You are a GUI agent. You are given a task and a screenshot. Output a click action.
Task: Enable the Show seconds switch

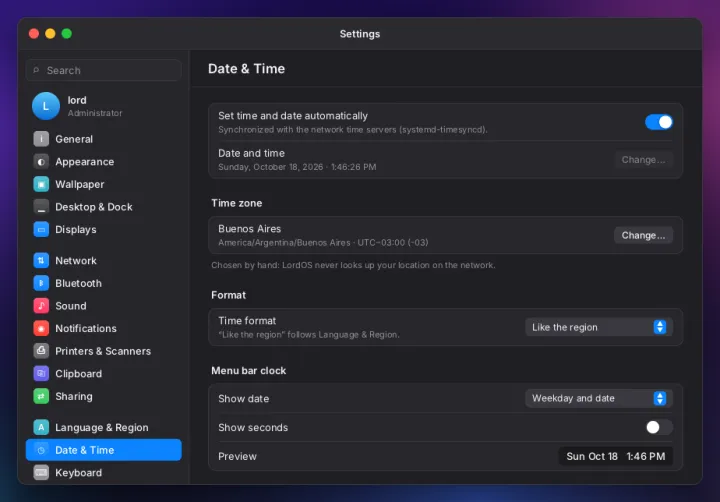(658, 427)
